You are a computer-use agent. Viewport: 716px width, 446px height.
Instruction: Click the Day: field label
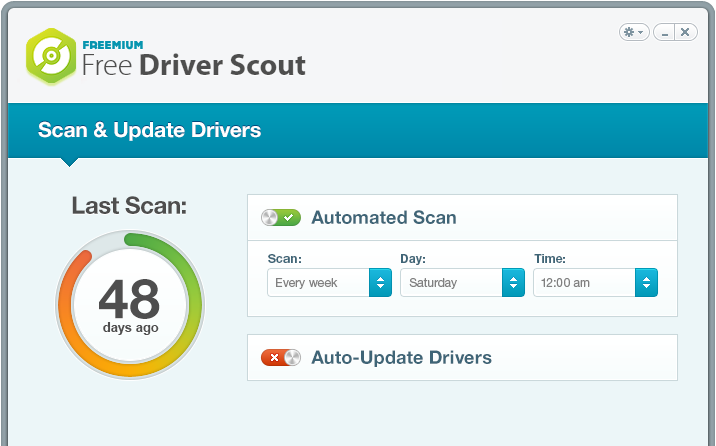click(413, 259)
